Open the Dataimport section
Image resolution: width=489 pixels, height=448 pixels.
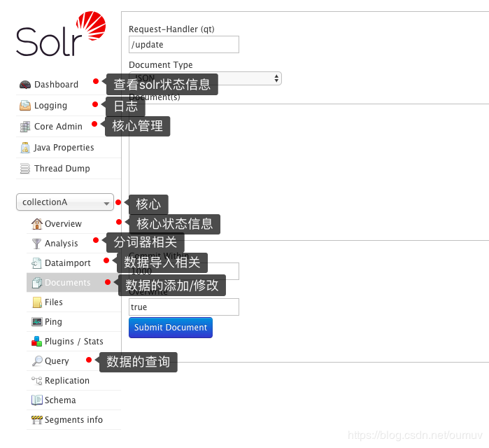(68, 263)
